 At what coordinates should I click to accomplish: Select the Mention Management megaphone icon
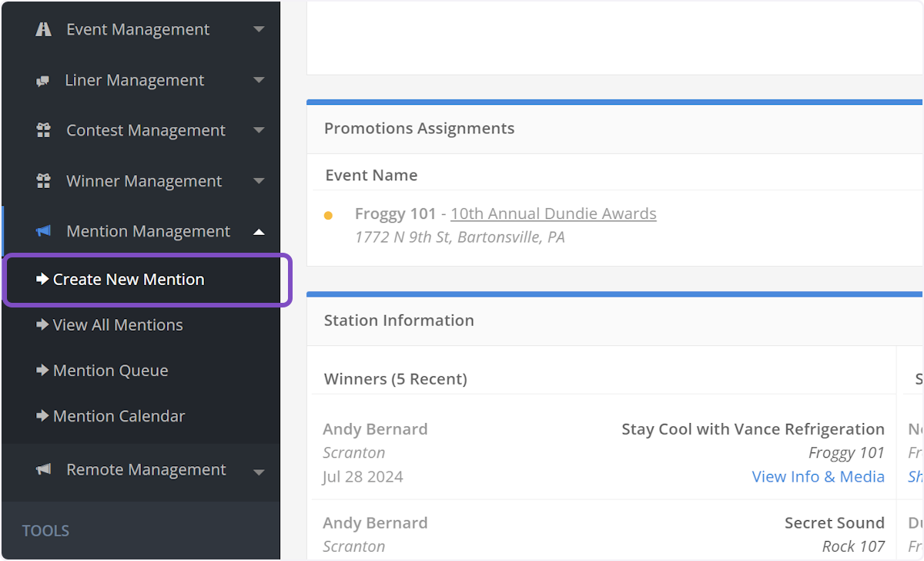(x=44, y=231)
